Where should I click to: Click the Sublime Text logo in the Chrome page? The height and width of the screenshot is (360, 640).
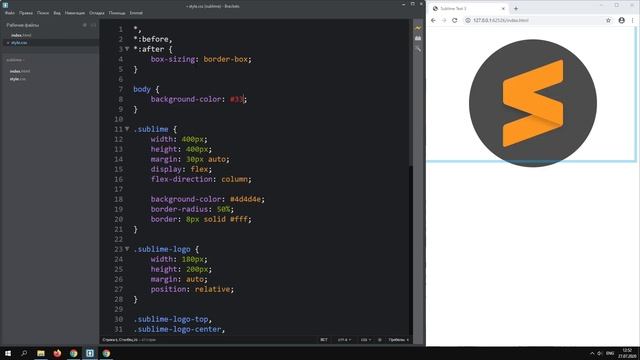(x=533, y=103)
